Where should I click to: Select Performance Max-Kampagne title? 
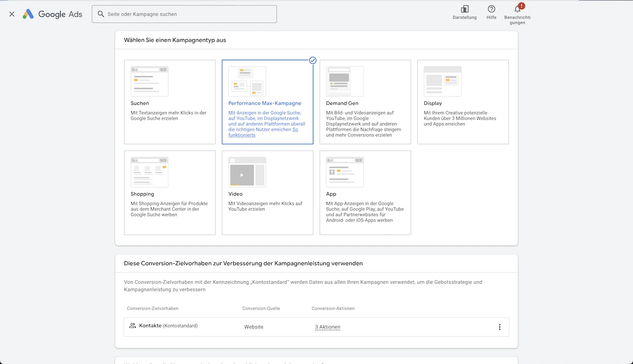[265, 103]
